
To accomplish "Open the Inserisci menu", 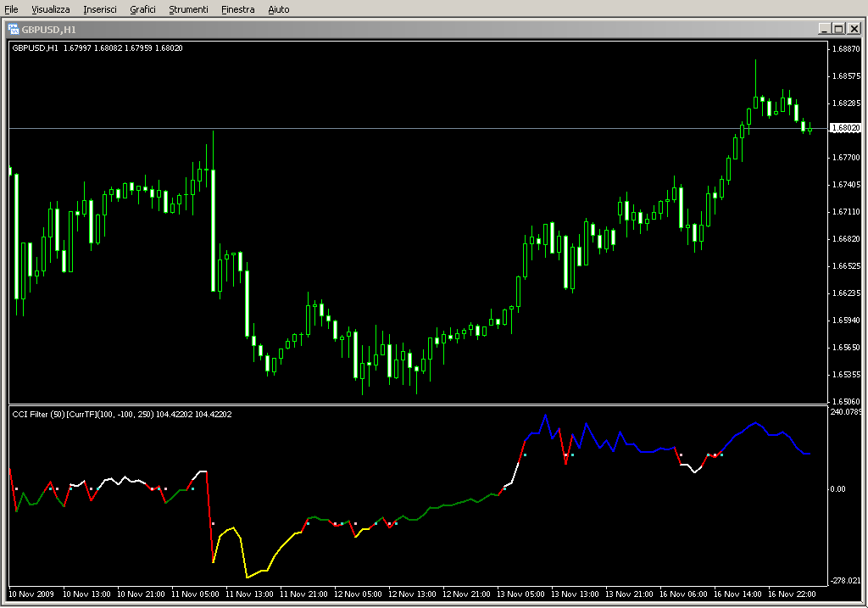I will 100,9.
